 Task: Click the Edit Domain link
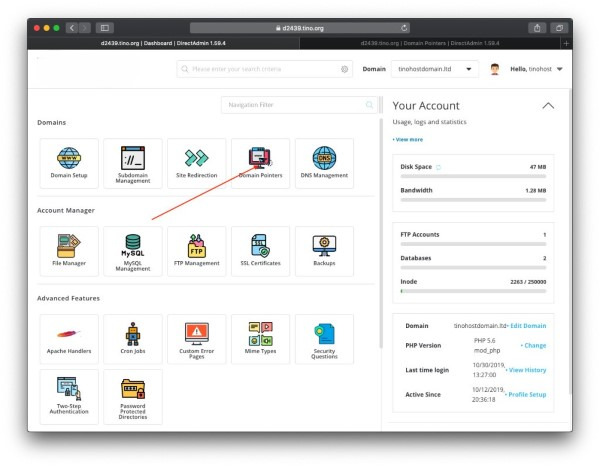coord(528,326)
